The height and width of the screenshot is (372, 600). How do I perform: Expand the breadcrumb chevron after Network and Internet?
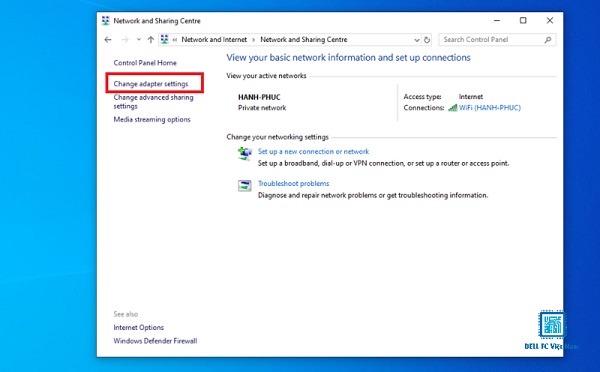pyautogui.click(x=253, y=40)
